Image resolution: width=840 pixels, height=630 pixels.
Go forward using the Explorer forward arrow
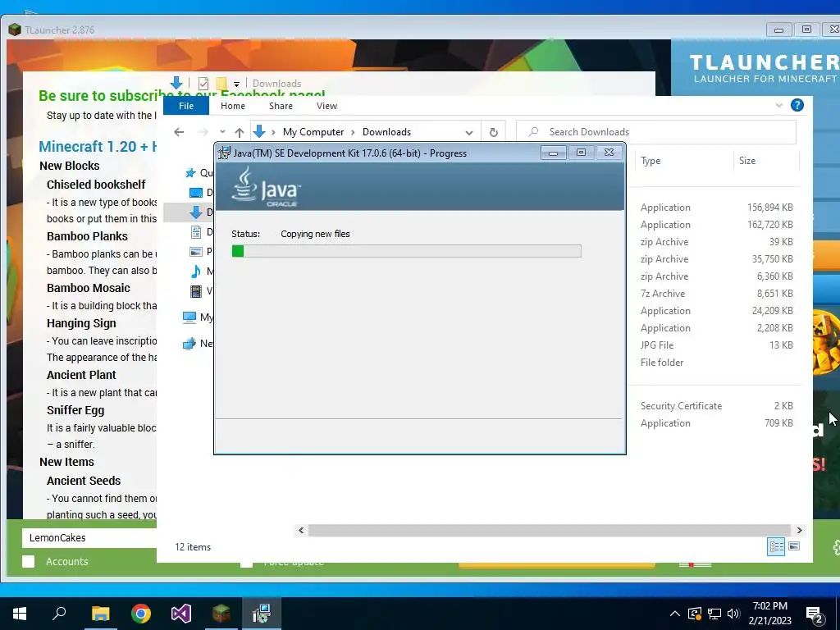click(x=203, y=132)
